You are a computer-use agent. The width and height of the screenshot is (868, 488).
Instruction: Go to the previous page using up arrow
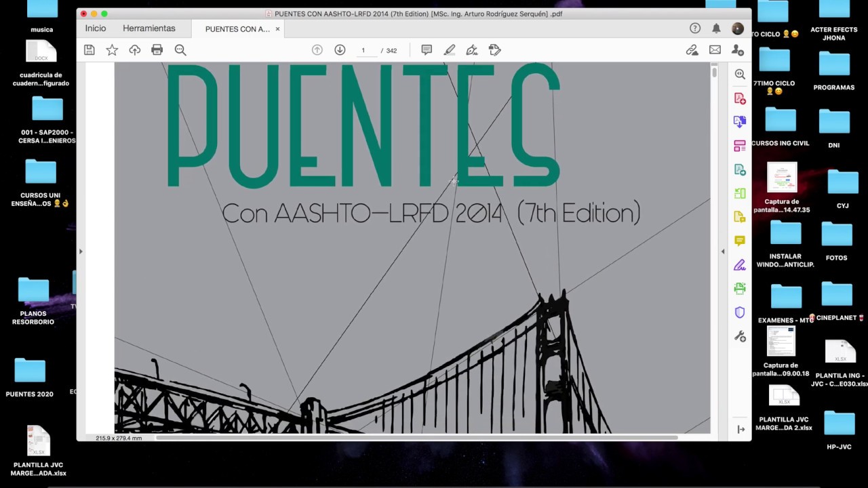[317, 50]
